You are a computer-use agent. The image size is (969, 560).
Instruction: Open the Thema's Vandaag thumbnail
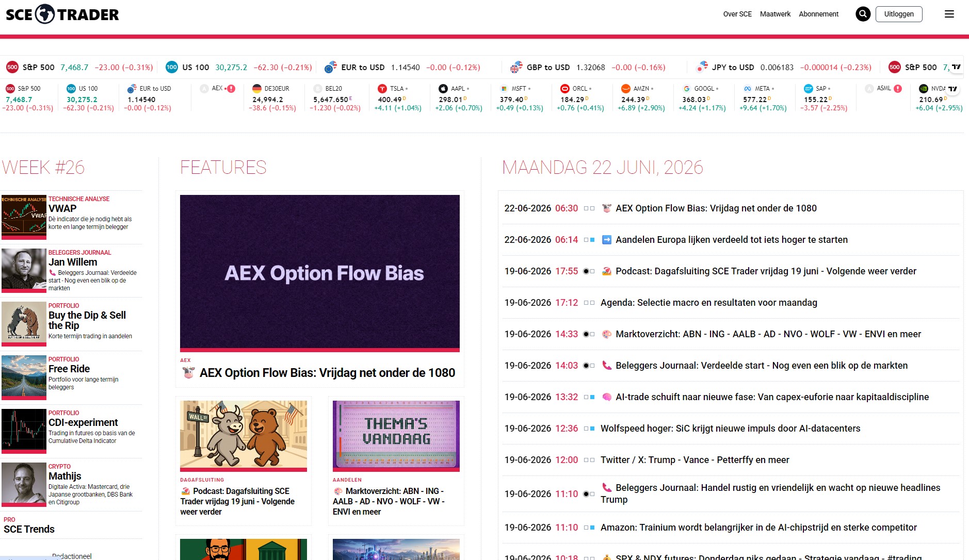coord(396,436)
